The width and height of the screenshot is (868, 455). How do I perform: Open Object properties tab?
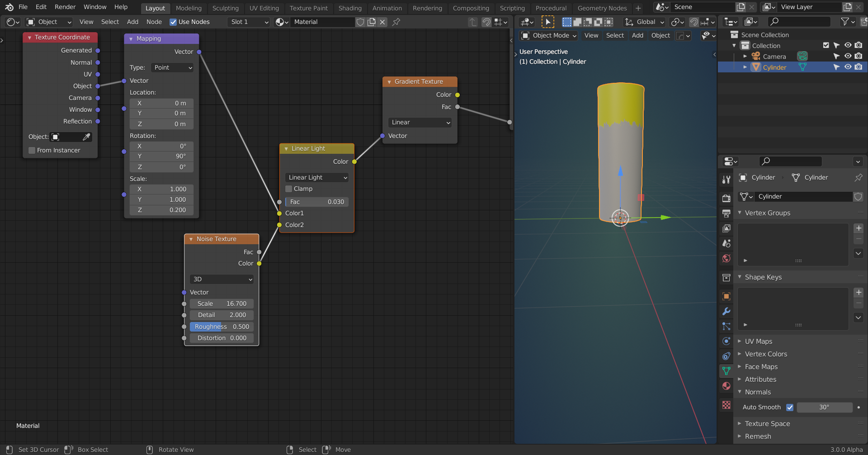click(726, 296)
